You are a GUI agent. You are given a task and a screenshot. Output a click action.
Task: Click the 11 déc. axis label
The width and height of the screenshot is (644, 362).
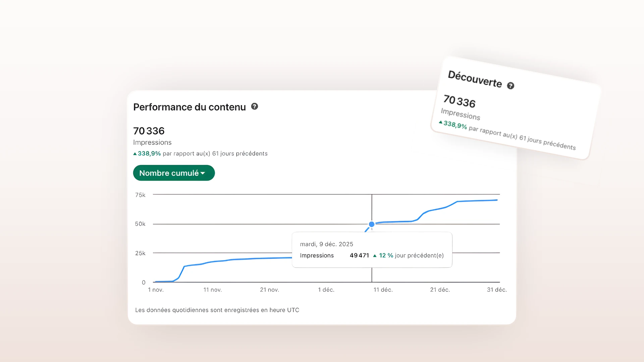tap(383, 290)
